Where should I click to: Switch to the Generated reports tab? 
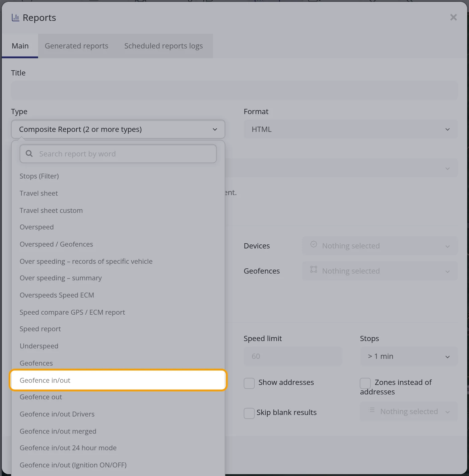76,46
